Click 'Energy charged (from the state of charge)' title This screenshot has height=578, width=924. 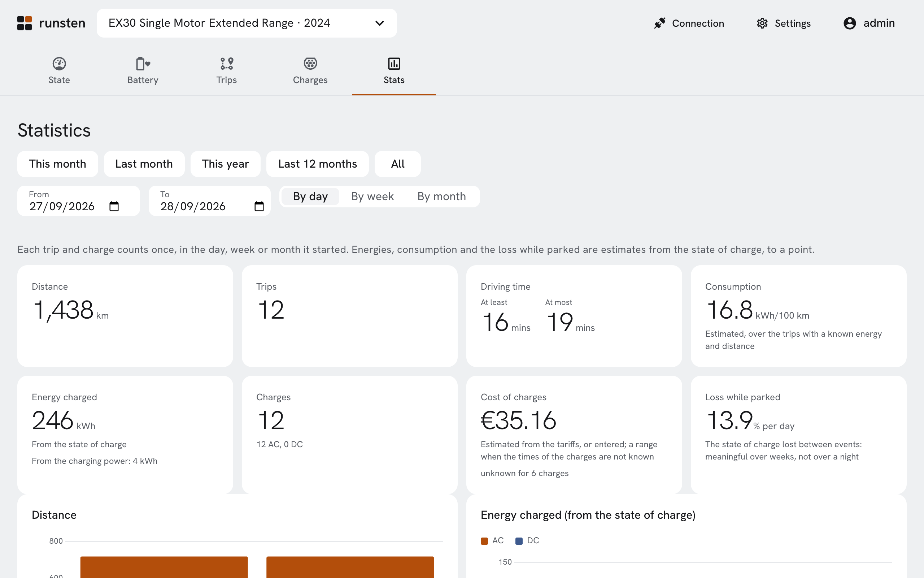click(588, 515)
